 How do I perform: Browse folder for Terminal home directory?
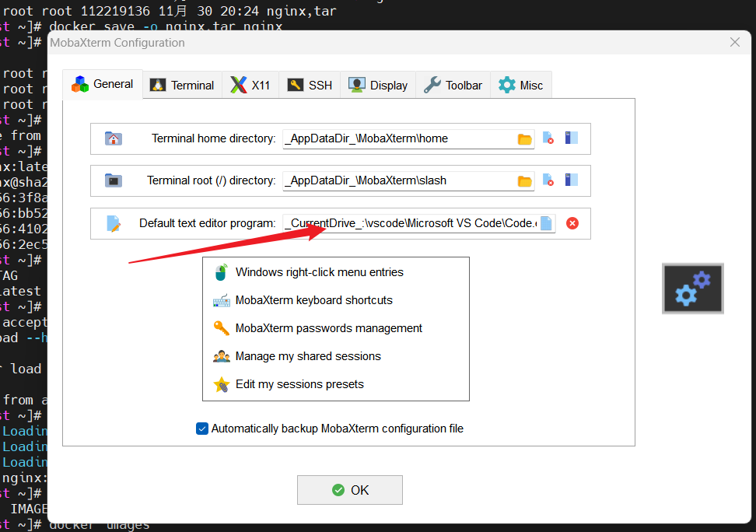[x=524, y=139]
